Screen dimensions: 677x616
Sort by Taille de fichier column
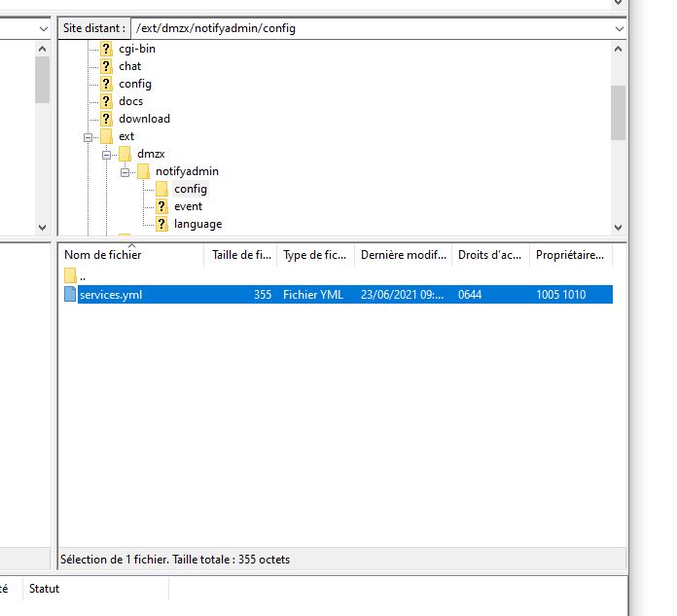(x=240, y=255)
